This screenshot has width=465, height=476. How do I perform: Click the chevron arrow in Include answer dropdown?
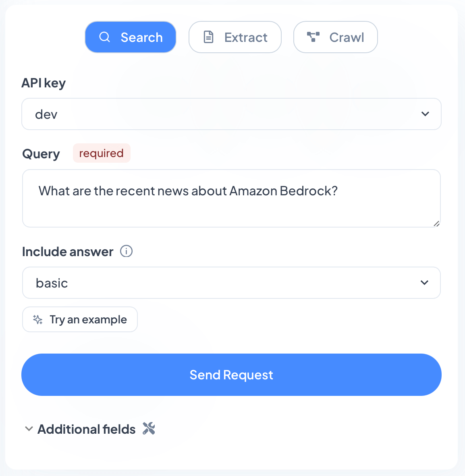424,283
